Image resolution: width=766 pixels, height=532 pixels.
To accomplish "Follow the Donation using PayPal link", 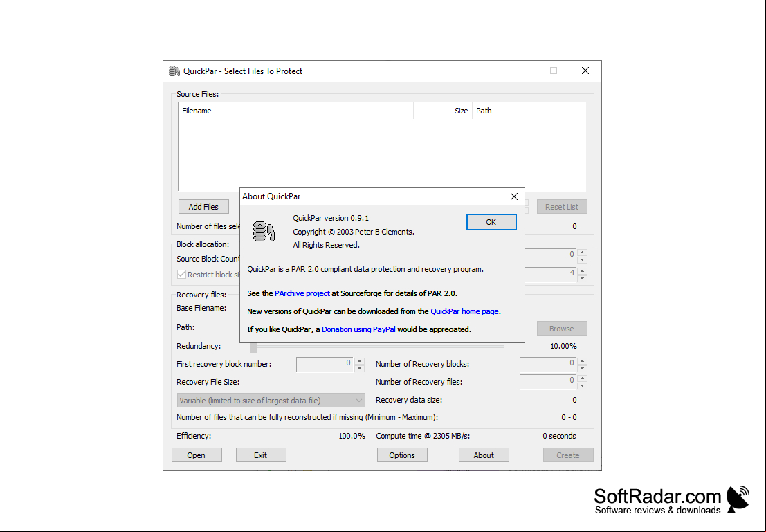I will tap(358, 329).
